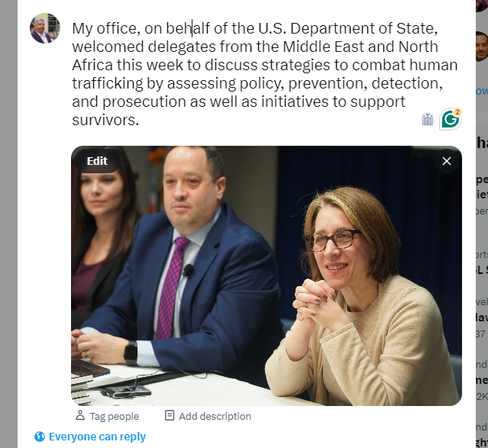Click the person icon beside Tag people
Viewport: 488px width, 448px height.
[x=80, y=415]
